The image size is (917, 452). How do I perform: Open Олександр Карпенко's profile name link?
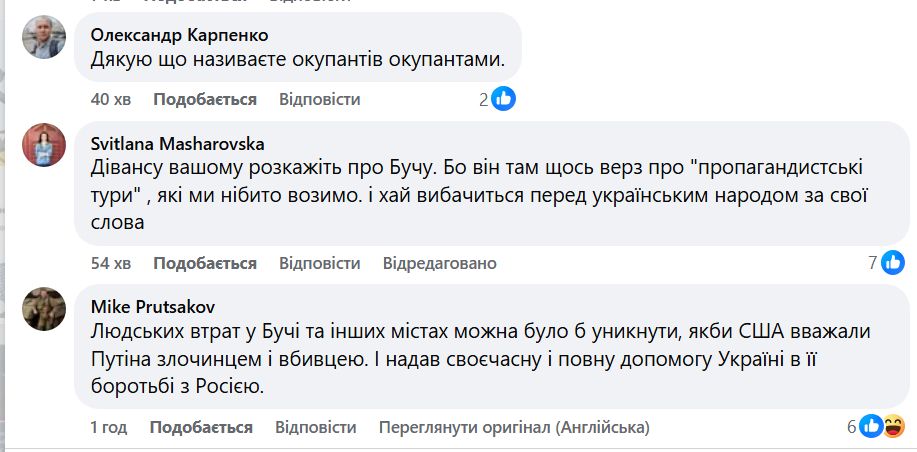click(179, 34)
